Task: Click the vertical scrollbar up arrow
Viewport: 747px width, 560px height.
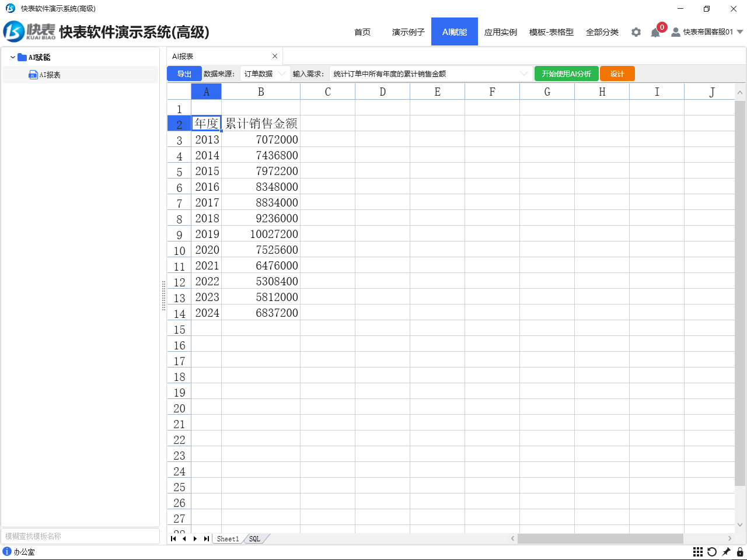Action: pyautogui.click(x=740, y=92)
